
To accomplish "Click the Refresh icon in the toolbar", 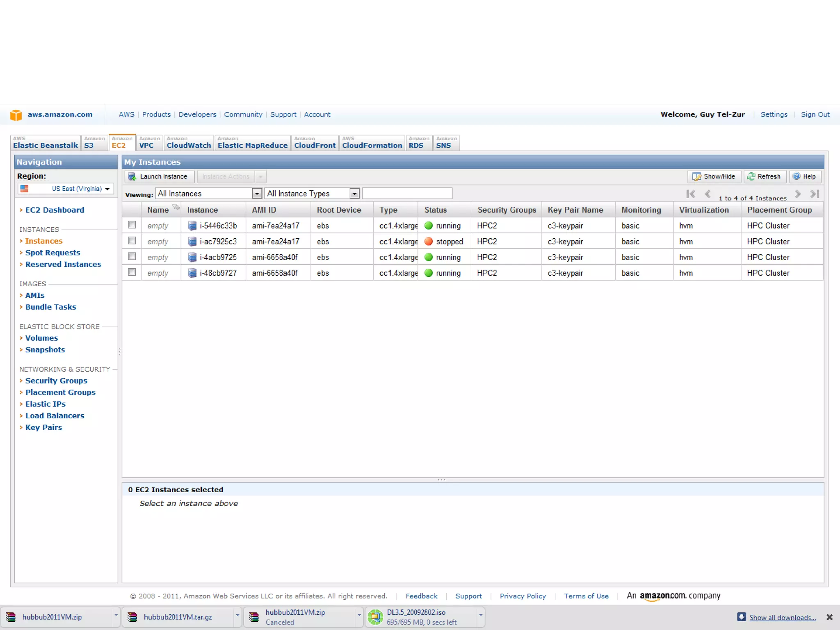I will 751,176.
